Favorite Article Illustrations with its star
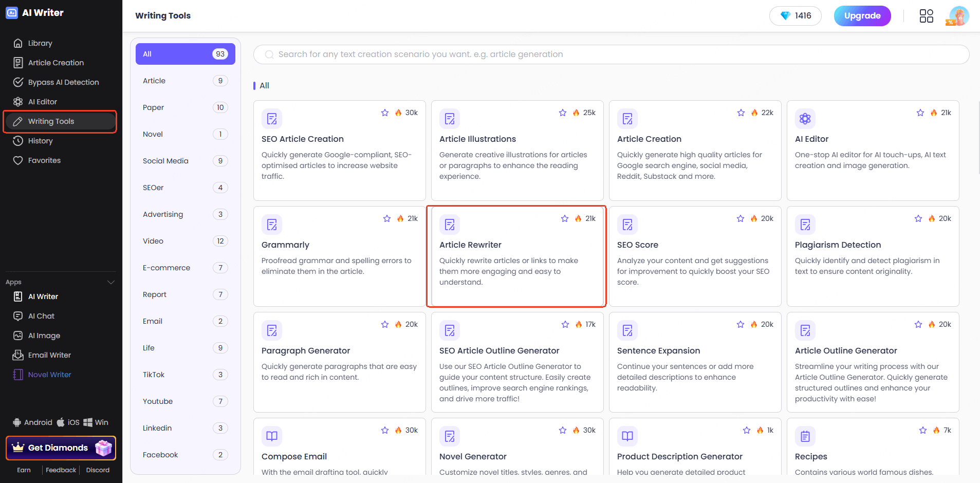 pyautogui.click(x=563, y=113)
